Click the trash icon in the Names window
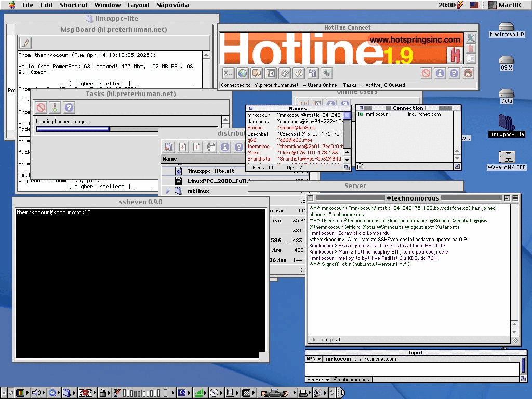Viewport: 532px width, 399px height. click(359, 165)
